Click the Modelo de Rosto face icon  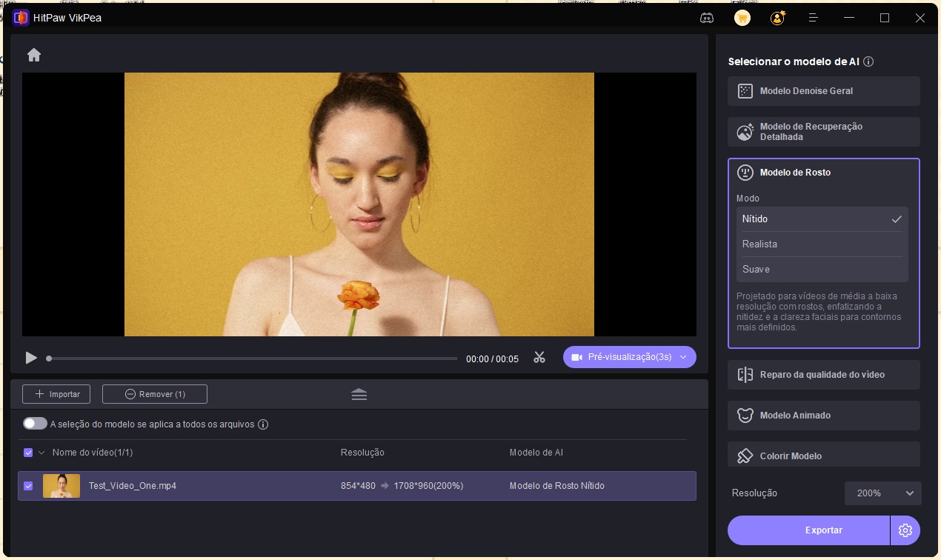point(745,173)
